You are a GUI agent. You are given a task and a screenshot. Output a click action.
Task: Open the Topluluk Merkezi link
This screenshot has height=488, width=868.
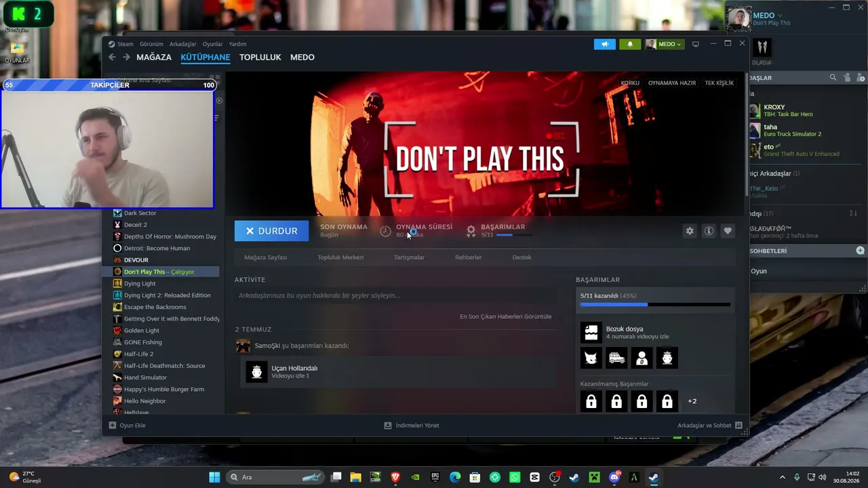tap(340, 258)
